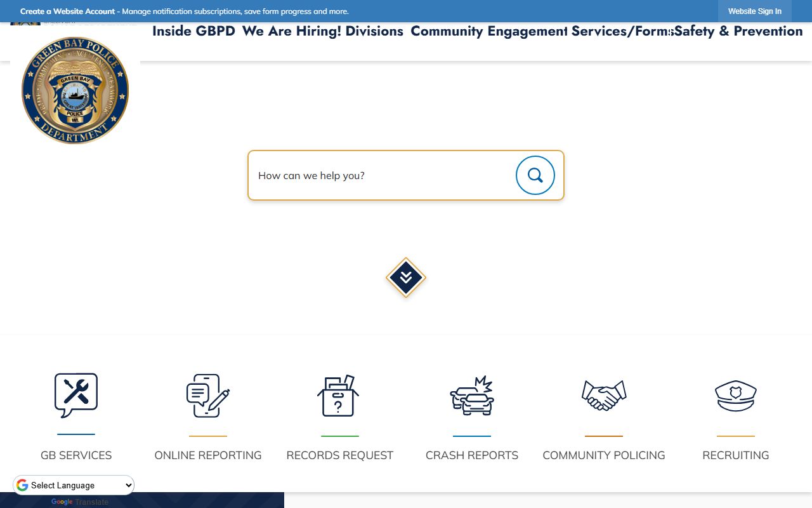Click the Website Sign In button
This screenshot has height=508, width=812.
click(754, 11)
